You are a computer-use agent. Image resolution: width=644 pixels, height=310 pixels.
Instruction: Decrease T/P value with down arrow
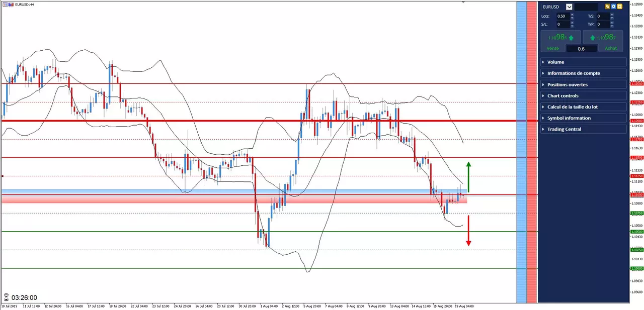pos(612,26)
